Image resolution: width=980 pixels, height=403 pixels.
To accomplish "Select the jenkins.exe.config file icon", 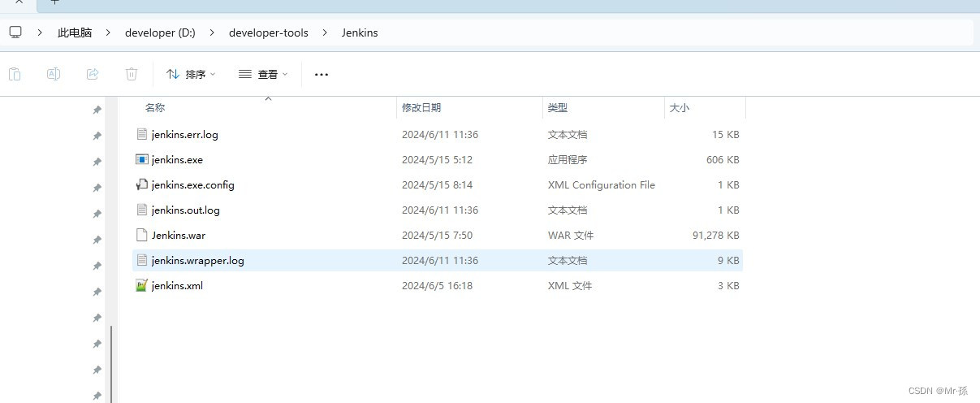I will [x=142, y=184].
